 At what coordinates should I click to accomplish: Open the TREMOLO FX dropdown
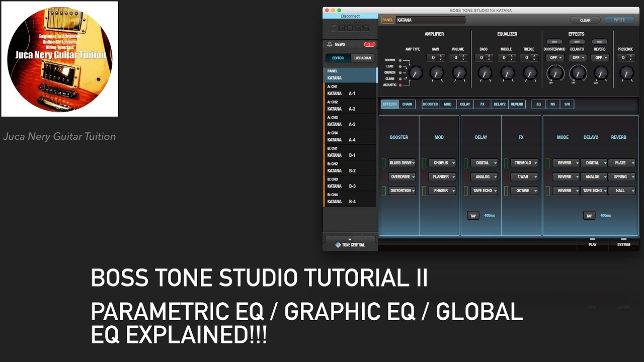point(524,163)
